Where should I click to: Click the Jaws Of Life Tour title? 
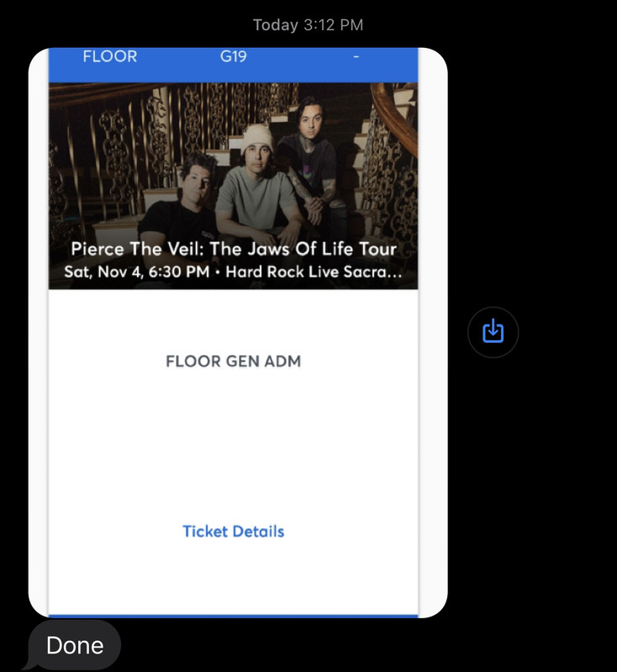tap(234, 249)
